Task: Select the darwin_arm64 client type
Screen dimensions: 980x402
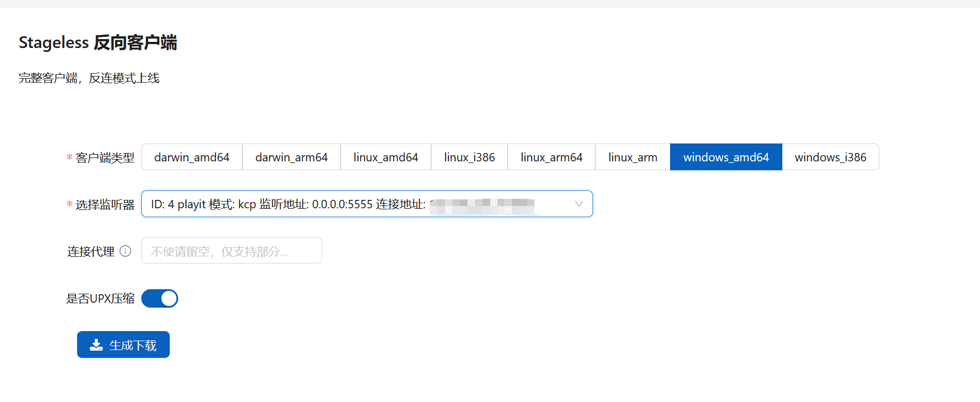Action: pos(291,157)
